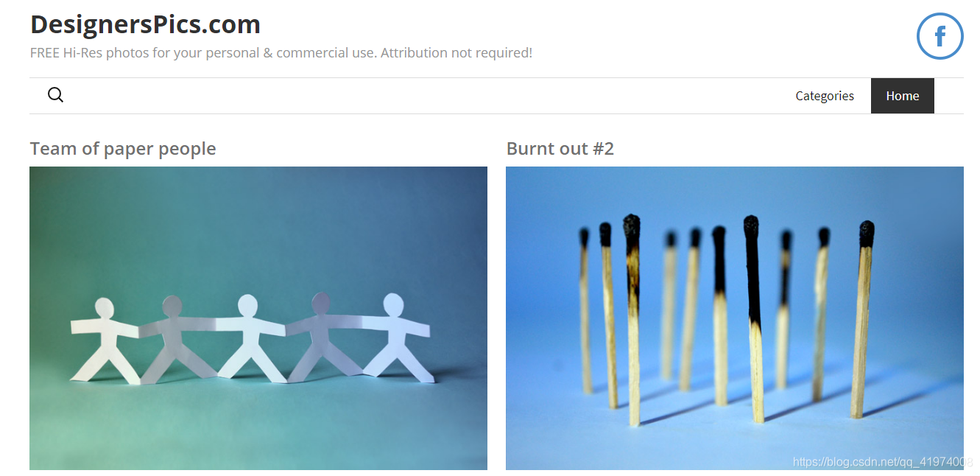
Task: Click the rightmost matchstick in photo
Action: point(862,319)
